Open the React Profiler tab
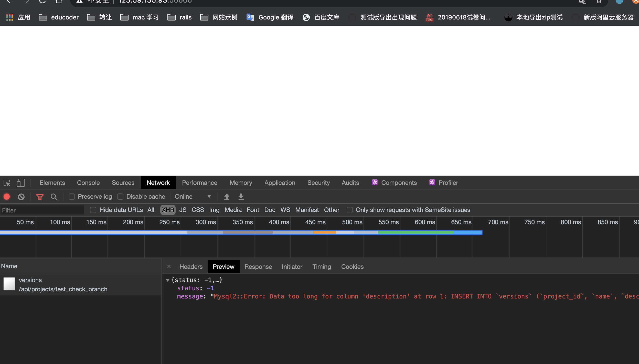This screenshot has height=364, width=639. (x=444, y=183)
